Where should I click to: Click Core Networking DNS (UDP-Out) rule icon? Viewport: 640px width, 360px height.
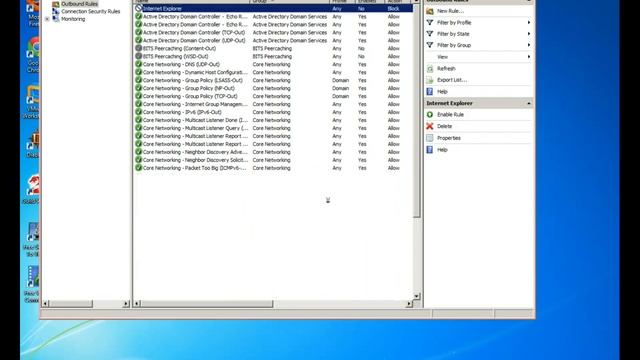click(138, 64)
